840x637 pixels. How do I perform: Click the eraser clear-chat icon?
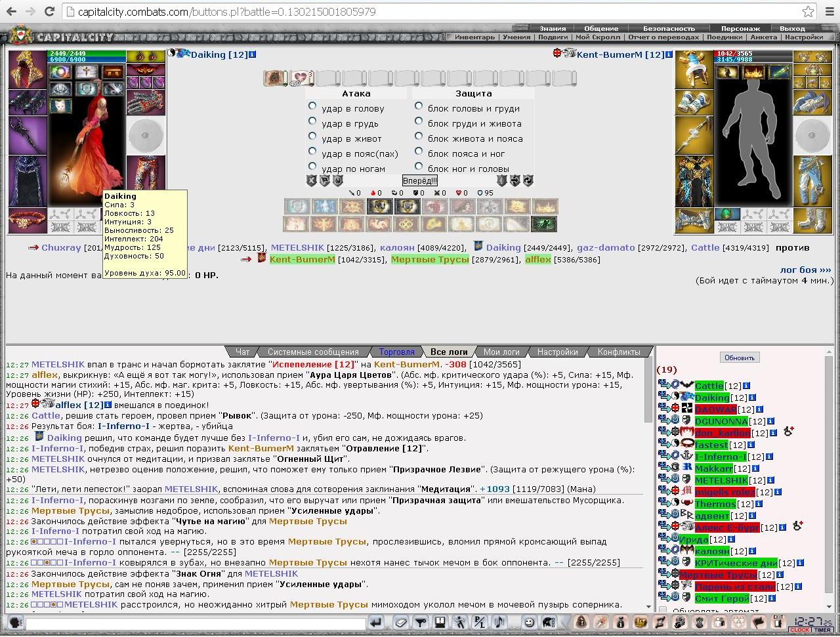click(401, 623)
